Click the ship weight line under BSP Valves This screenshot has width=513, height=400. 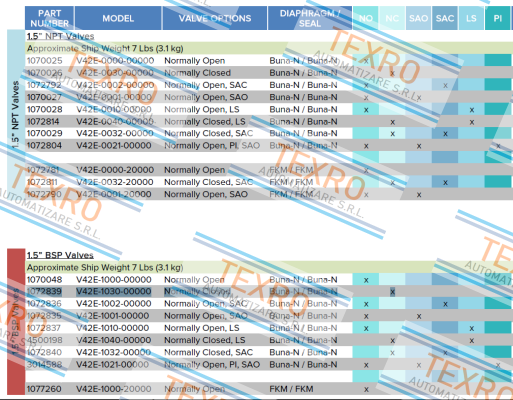(x=105, y=268)
